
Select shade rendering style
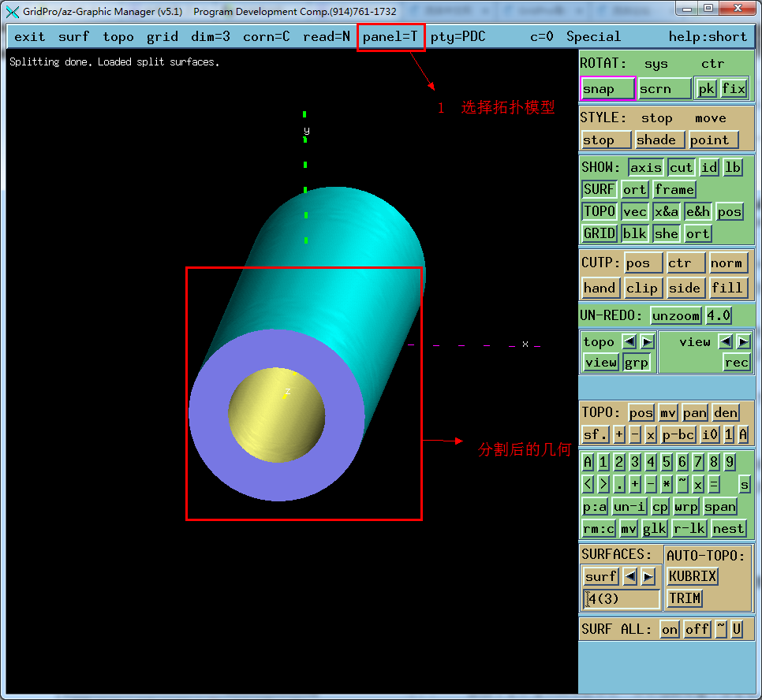(x=656, y=140)
